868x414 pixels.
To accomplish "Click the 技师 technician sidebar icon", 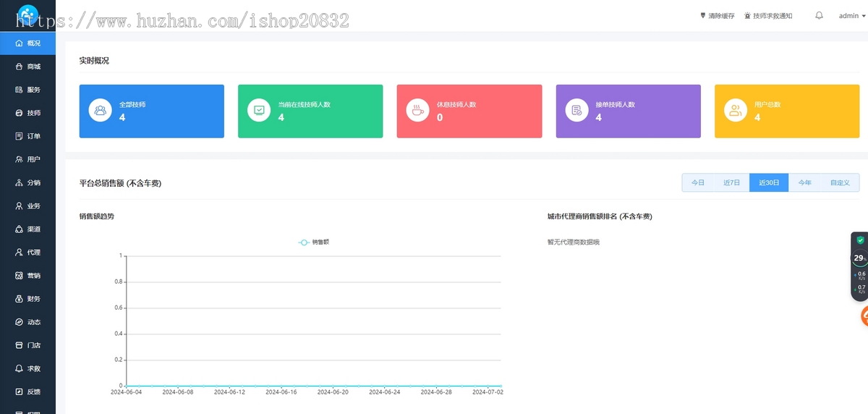I will pos(20,113).
